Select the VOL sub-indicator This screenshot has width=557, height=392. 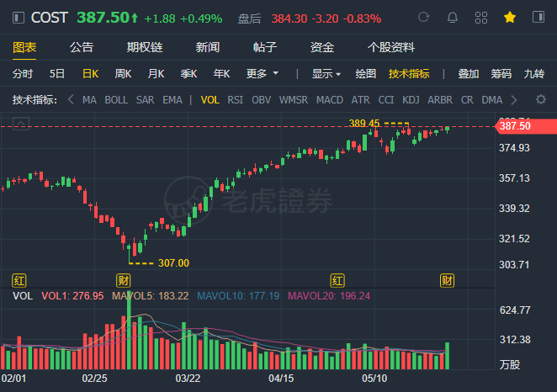210,100
